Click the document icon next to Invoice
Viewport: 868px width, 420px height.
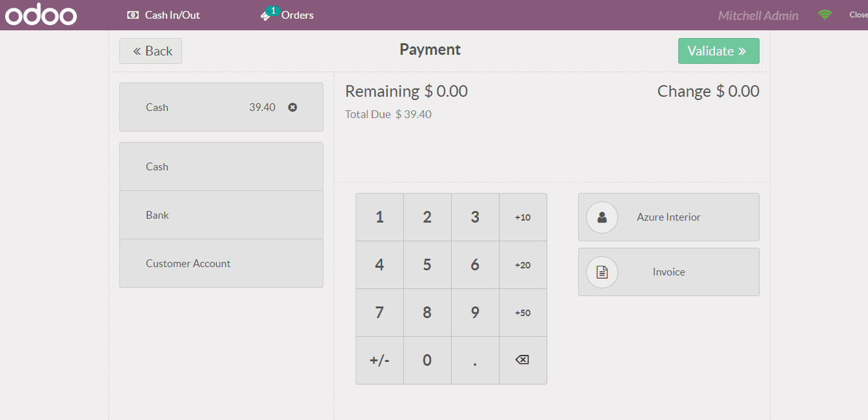tap(601, 272)
